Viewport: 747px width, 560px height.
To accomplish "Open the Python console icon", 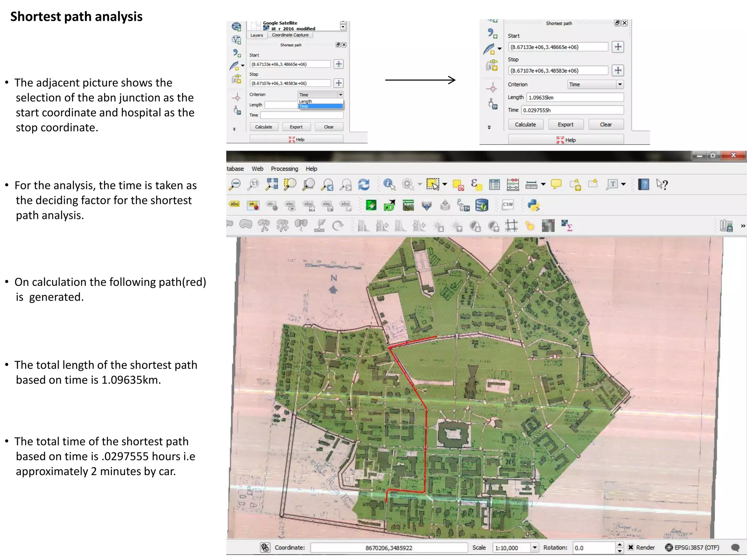I will tap(533, 205).
